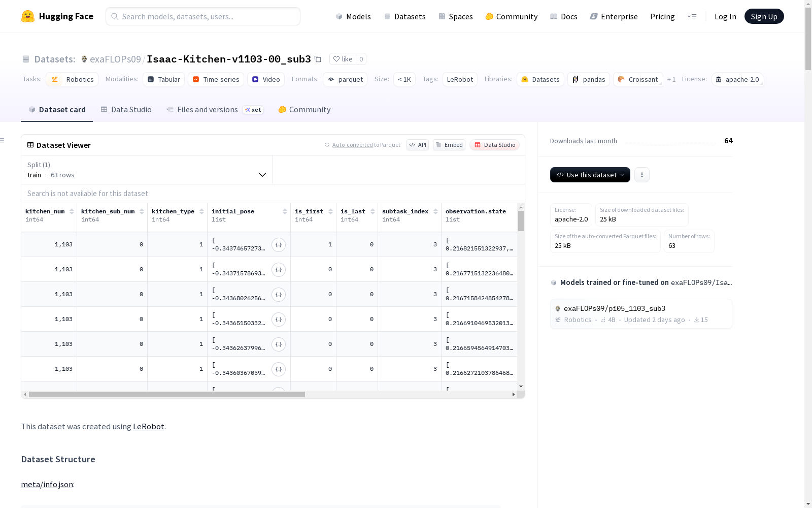
Task: Sort by kitchen_type column arrows
Action: [201, 211]
